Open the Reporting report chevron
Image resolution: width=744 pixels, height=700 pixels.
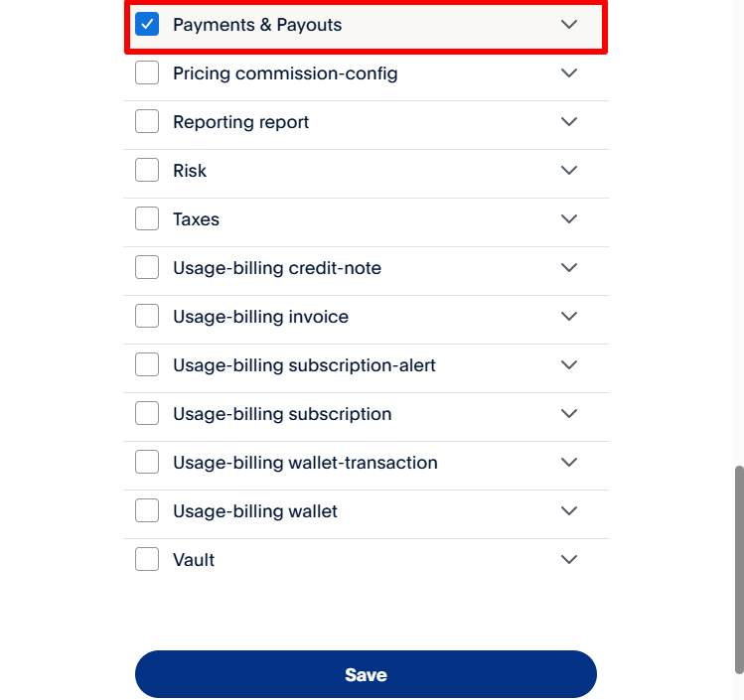coord(569,122)
